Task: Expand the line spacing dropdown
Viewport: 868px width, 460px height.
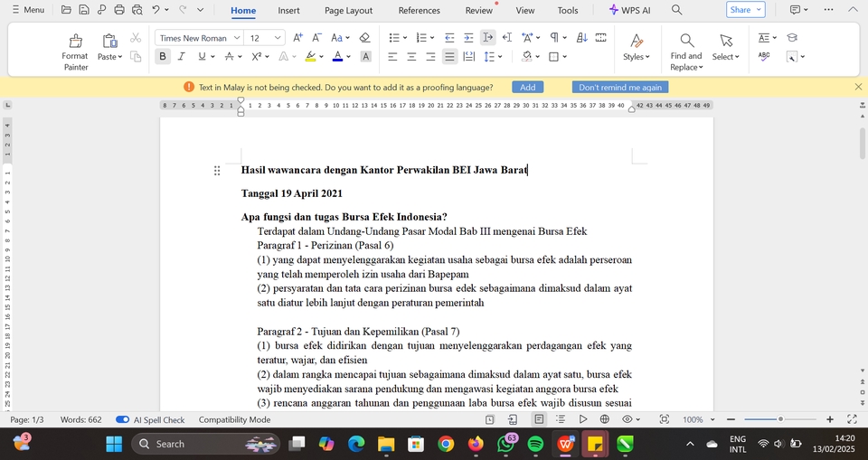Action: [500, 56]
